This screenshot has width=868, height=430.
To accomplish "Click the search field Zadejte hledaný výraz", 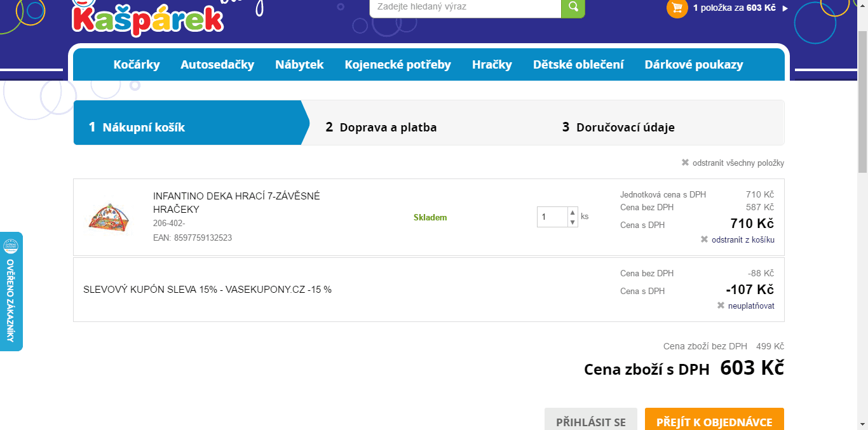I will [x=465, y=8].
